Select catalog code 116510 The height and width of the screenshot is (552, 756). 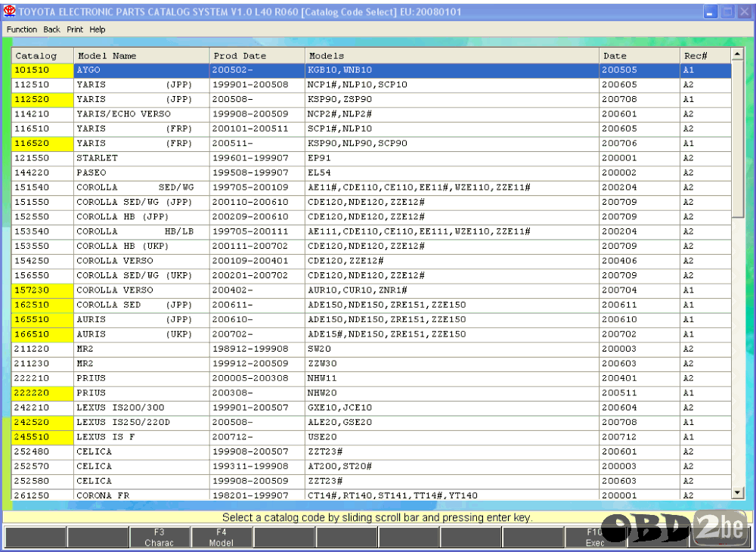tap(43, 129)
